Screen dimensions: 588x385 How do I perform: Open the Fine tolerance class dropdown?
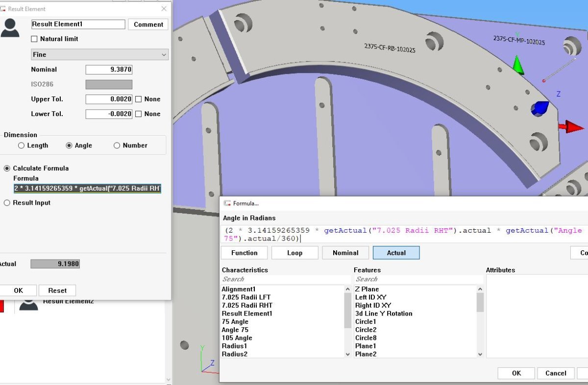click(x=99, y=55)
